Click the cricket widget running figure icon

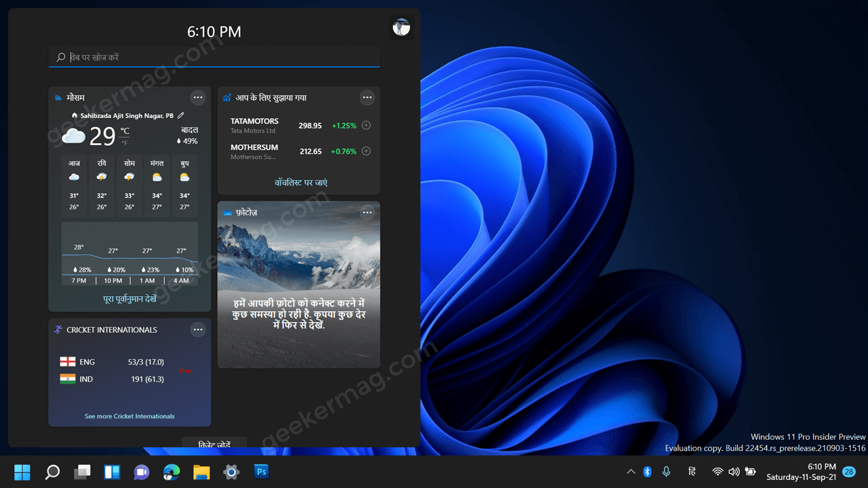[58, 330]
